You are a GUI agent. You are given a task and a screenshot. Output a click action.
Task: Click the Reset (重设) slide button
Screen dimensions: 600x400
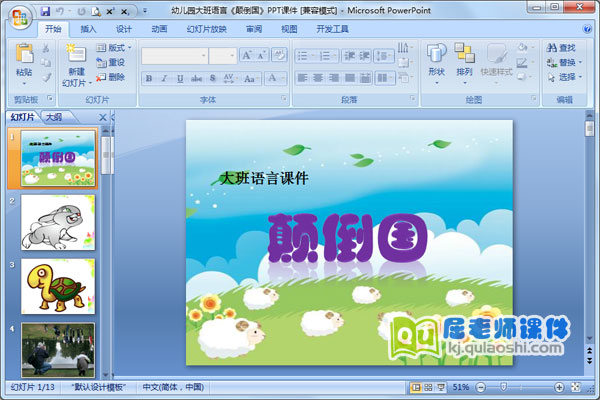(x=111, y=62)
